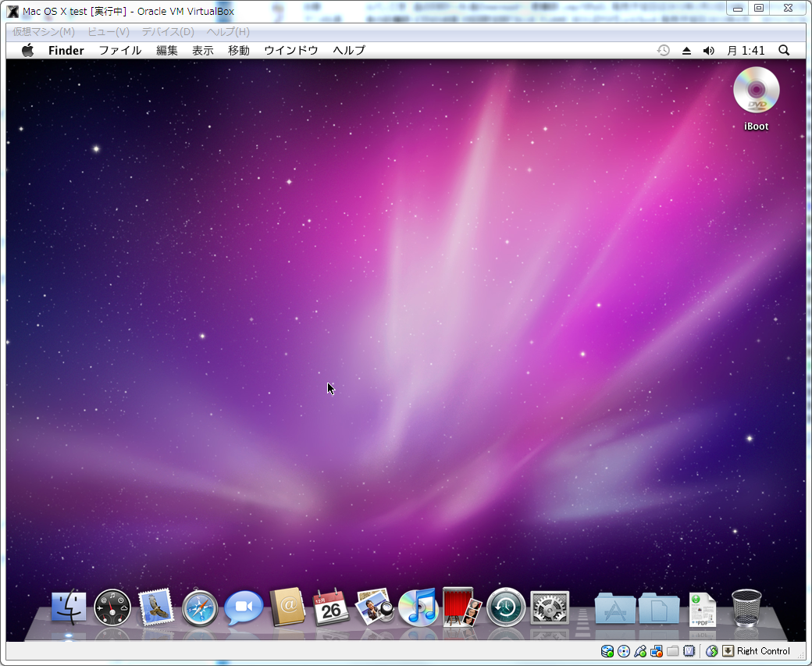
Task: Launch Photo Booth from the Dock
Action: coord(462,607)
